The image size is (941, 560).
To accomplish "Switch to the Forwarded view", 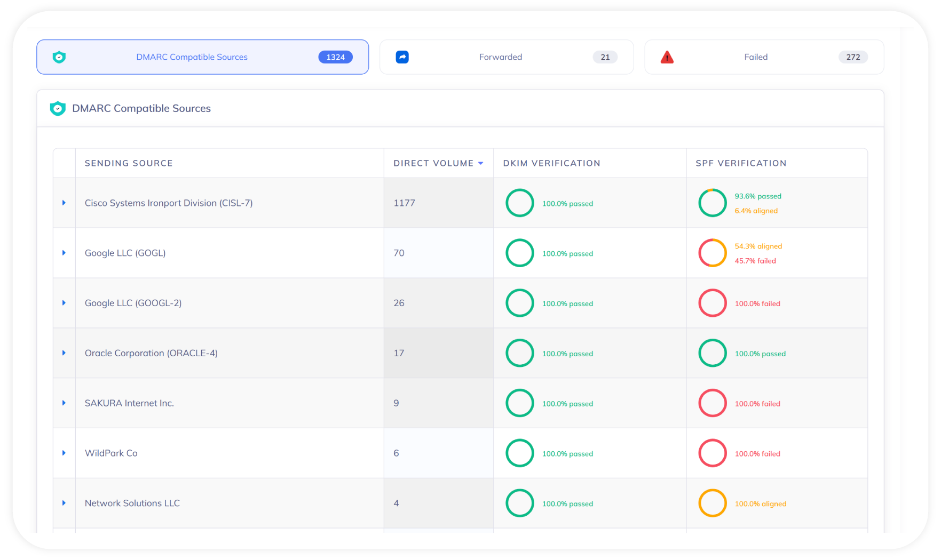I will pos(501,57).
